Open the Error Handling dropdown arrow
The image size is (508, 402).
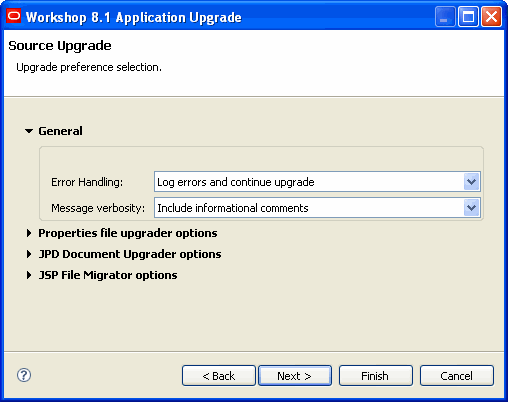(x=471, y=182)
